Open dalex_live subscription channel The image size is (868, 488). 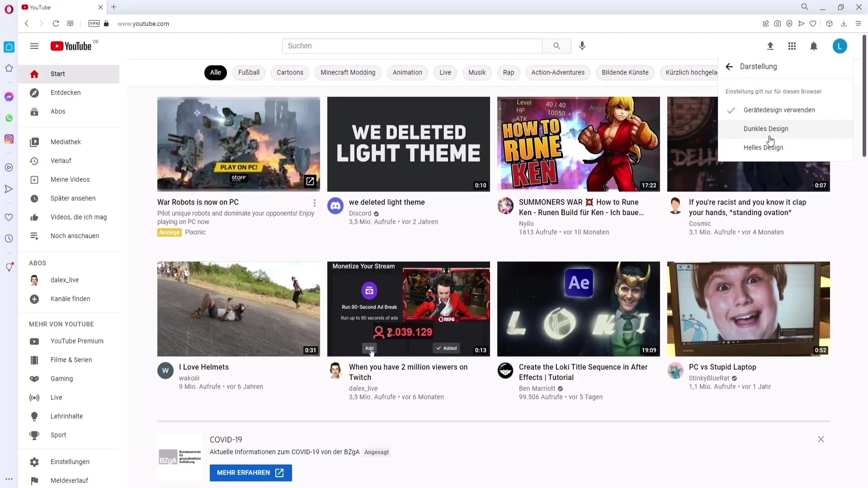(69, 280)
